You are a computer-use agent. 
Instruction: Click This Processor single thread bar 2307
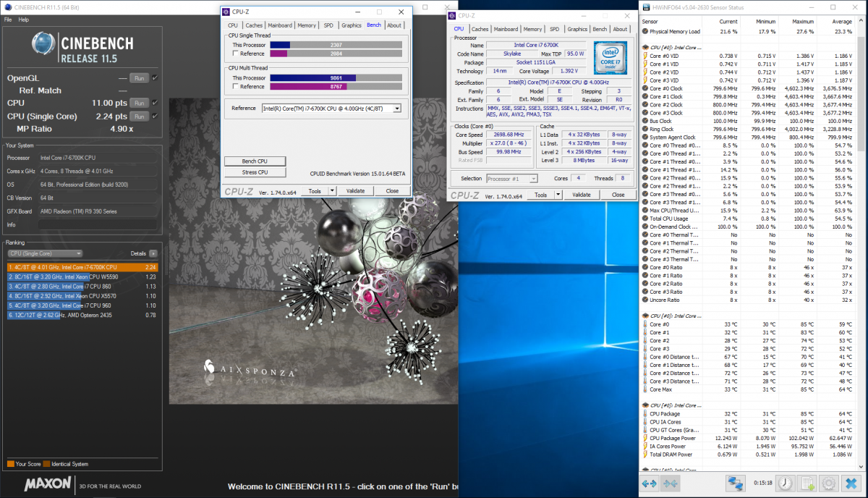(x=336, y=45)
